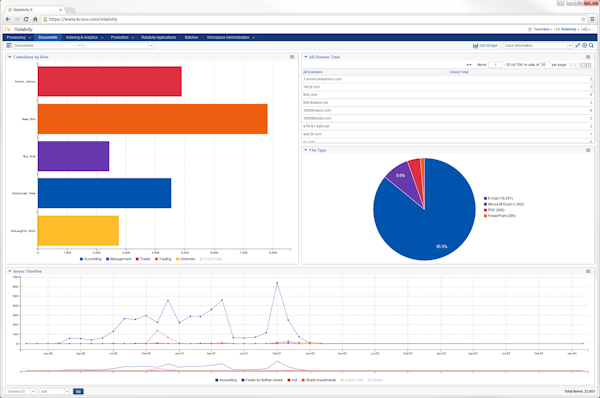600x398 pixels.
Task: Open the Indexing & Analytics menu
Action: (x=85, y=38)
